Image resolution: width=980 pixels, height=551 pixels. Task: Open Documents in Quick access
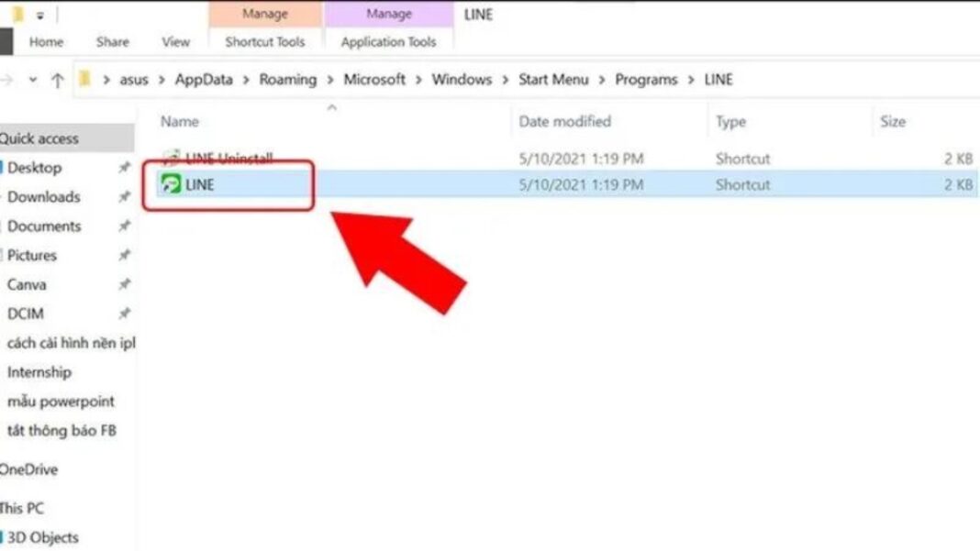click(x=44, y=226)
